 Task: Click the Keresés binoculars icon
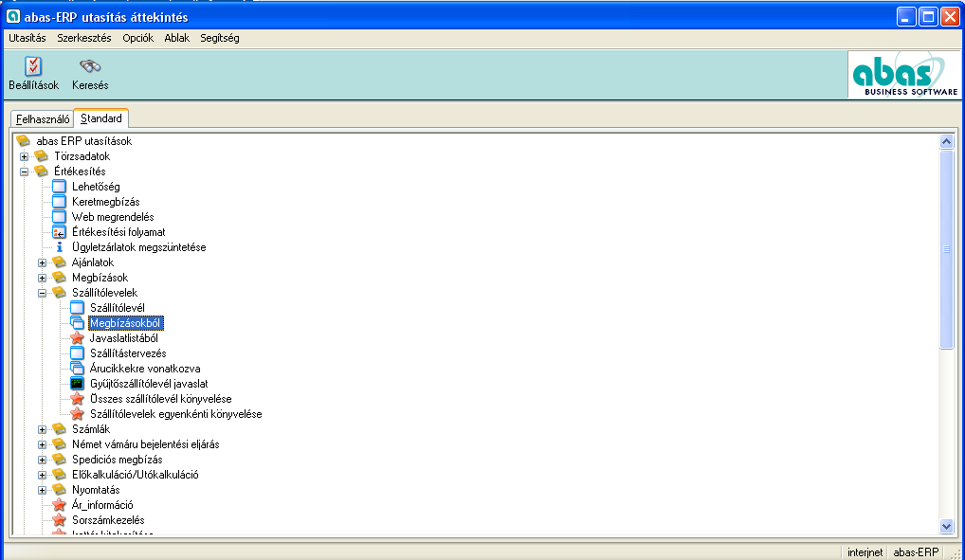point(90,65)
